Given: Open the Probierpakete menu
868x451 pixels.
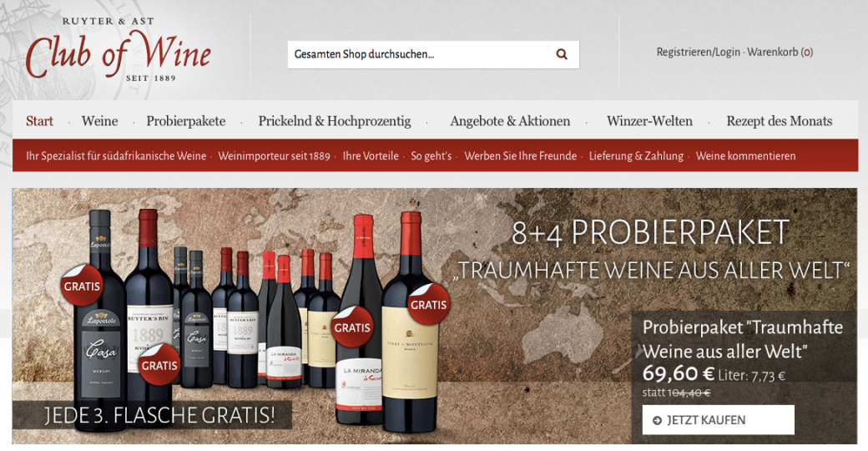Looking at the screenshot, I should tap(186, 121).
